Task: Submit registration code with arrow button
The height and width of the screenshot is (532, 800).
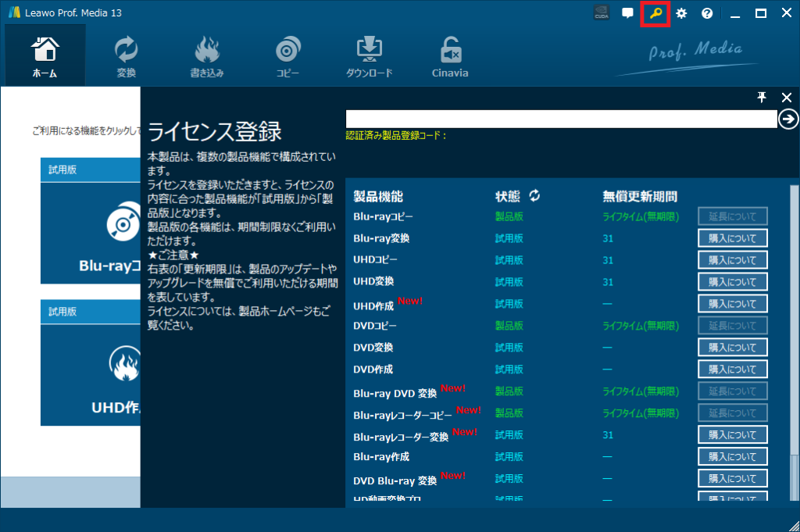Action: tap(788, 119)
